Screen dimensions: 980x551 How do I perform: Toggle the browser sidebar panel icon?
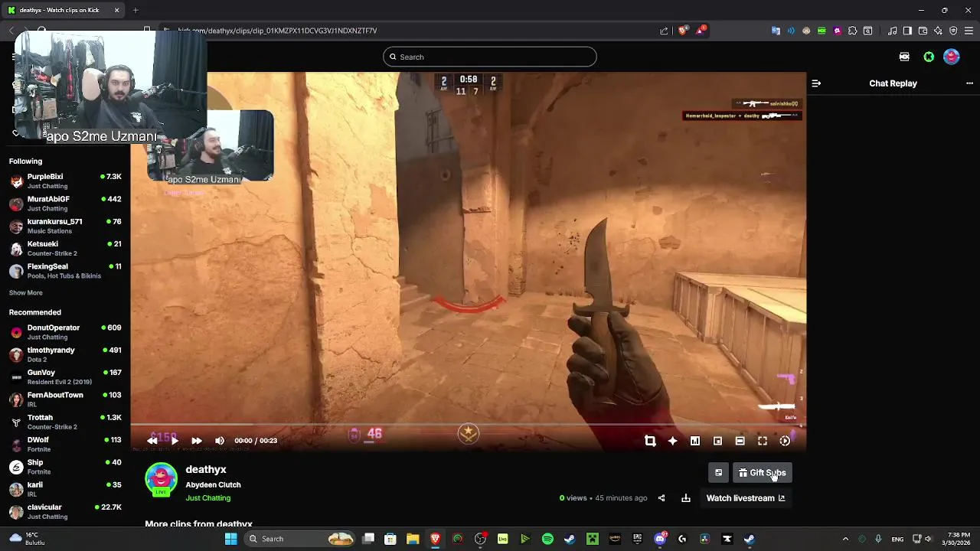coord(907,31)
